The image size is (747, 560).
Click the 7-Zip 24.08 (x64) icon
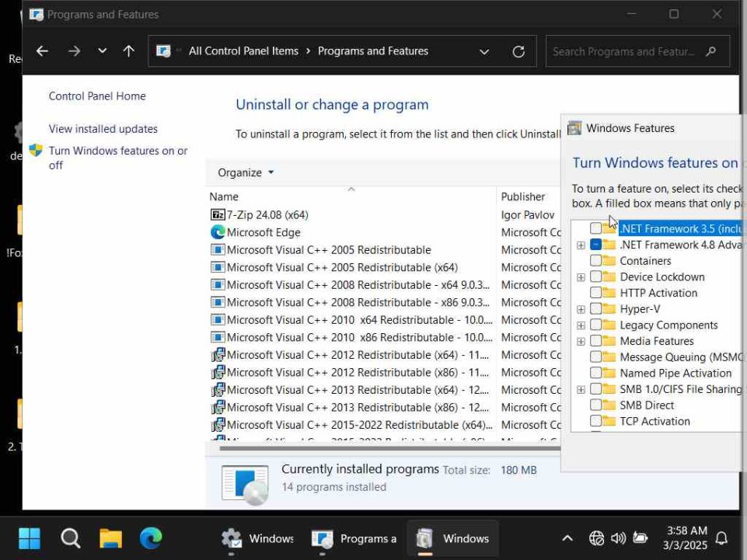(217, 215)
